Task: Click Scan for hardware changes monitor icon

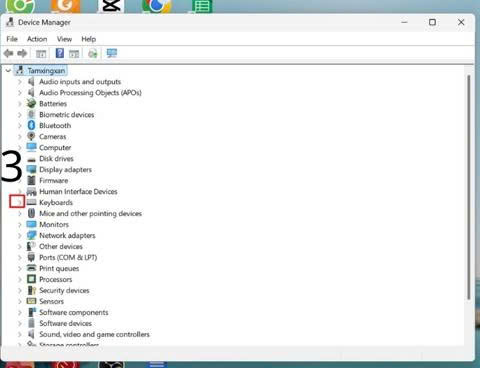Action: (x=112, y=53)
